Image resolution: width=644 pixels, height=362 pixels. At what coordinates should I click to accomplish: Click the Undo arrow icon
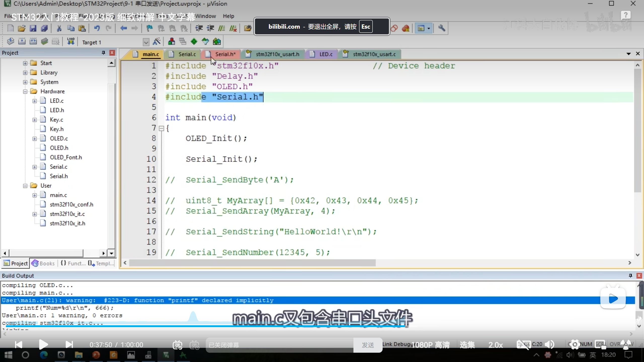(x=97, y=28)
